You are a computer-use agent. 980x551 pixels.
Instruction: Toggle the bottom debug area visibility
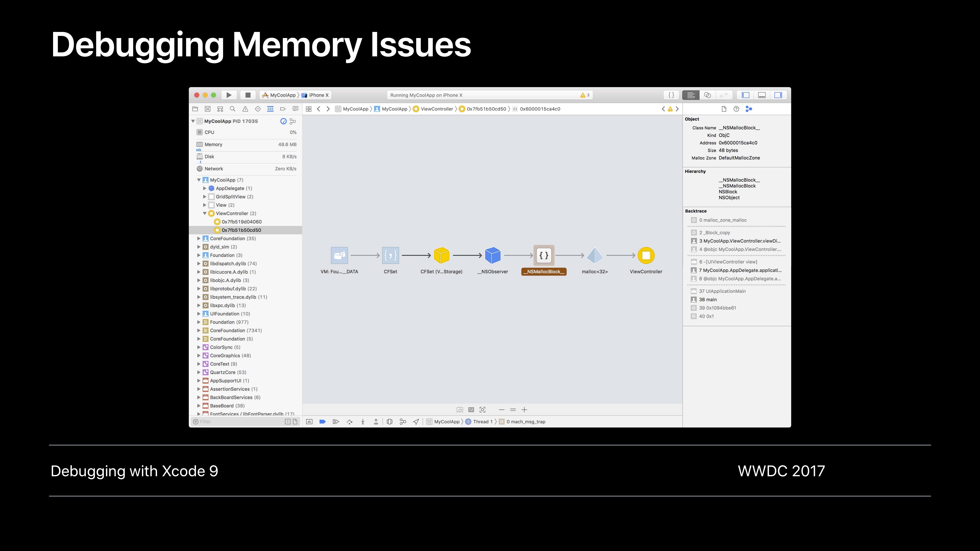[x=762, y=95]
